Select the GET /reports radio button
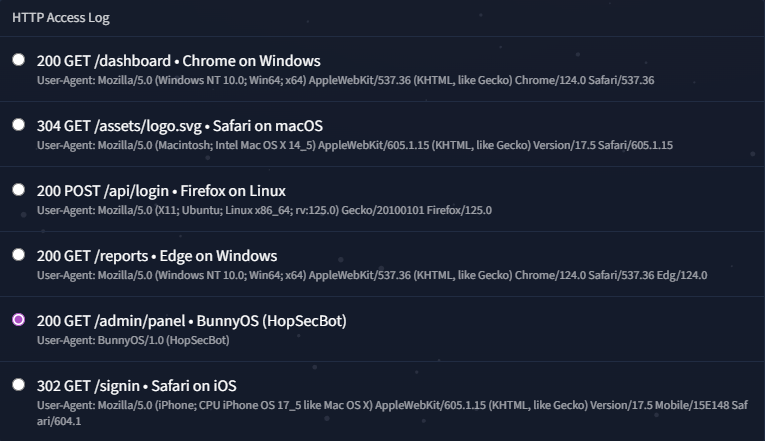Screen dimensions: 765x441 [18, 255]
